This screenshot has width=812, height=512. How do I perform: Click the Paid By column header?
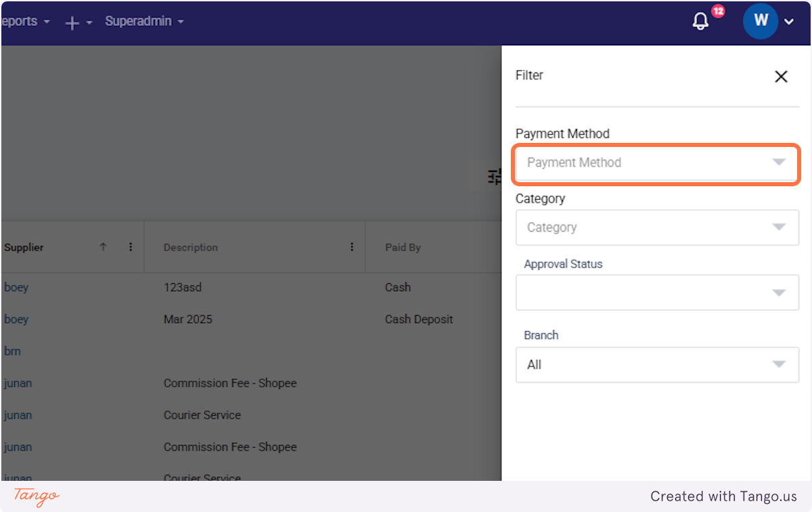click(403, 247)
